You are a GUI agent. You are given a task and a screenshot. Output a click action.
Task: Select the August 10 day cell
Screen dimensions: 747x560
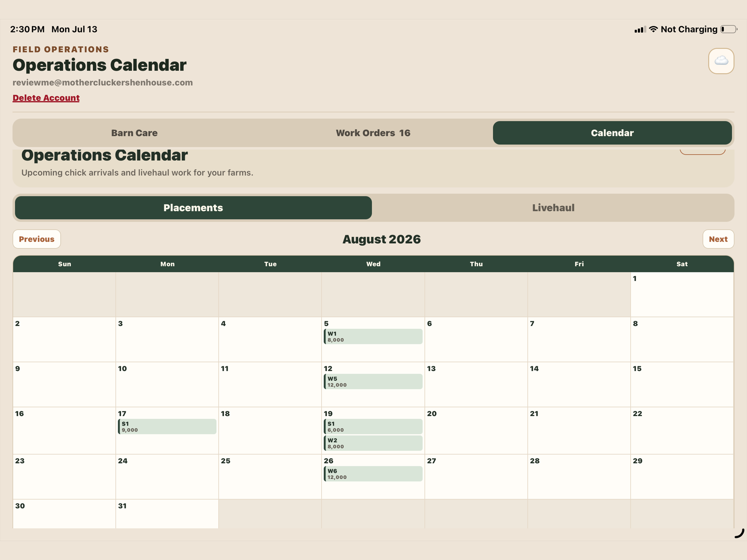pyautogui.click(x=167, y=384)
